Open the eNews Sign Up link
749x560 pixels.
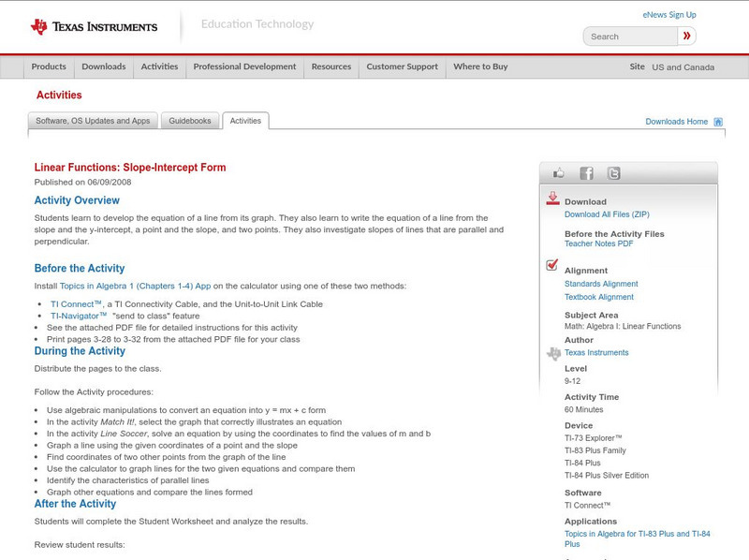[669, 15]
